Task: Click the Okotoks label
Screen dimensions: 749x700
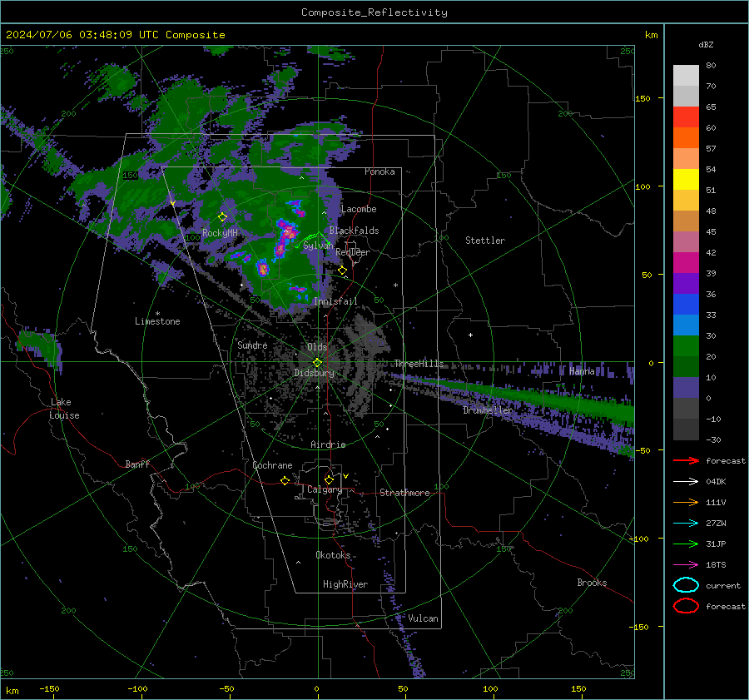Action: point(333,555)
